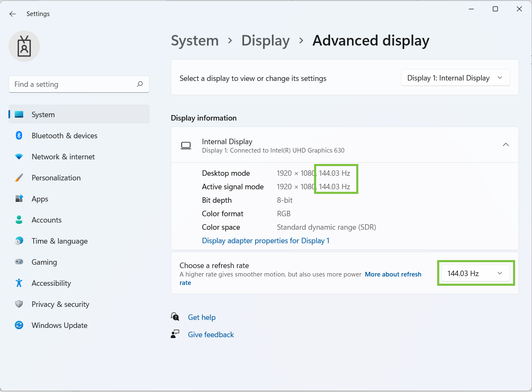Select the Accounts icon in sidebar
The width and height of the screenshot is (532, 392).
pyautogui.click(x=19, y=220)
